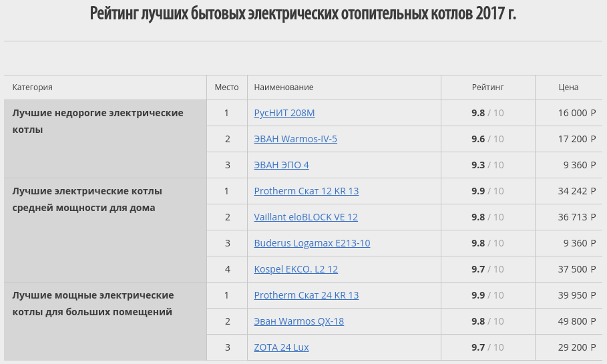Click the Наименование column header

pyautogui.click(x=284, y=87)
